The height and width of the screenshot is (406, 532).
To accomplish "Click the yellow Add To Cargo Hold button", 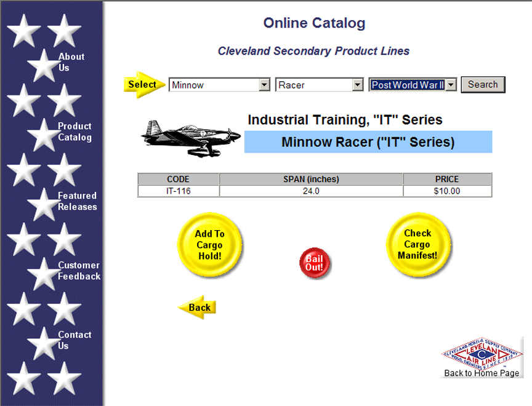I will tap(210, 245).
